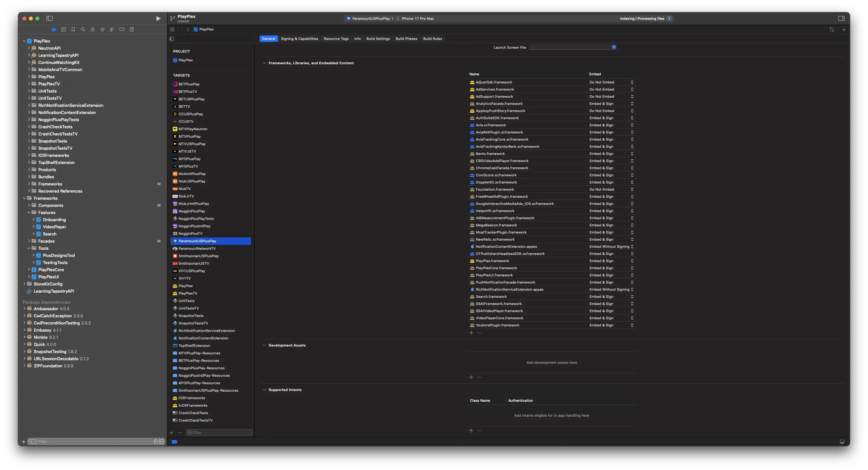The width and height of the screenshot is (868, 470).
Task: Expand the Products group in the navigator
Action: 29,170
